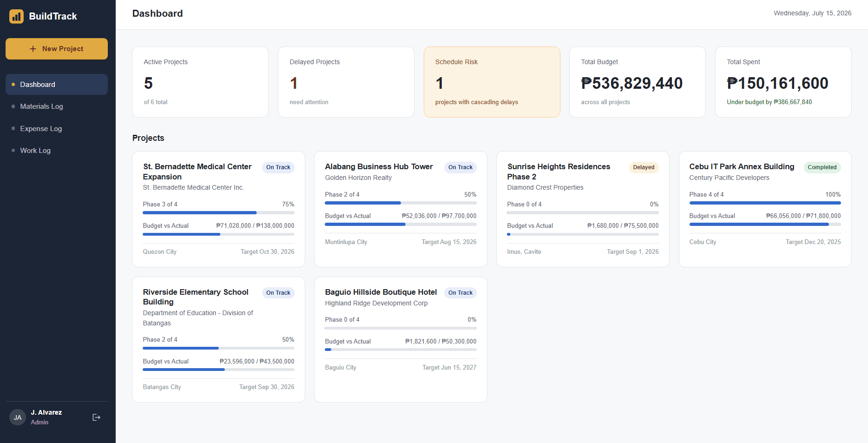Click the On Track badge on Alabang Tower

460,167
